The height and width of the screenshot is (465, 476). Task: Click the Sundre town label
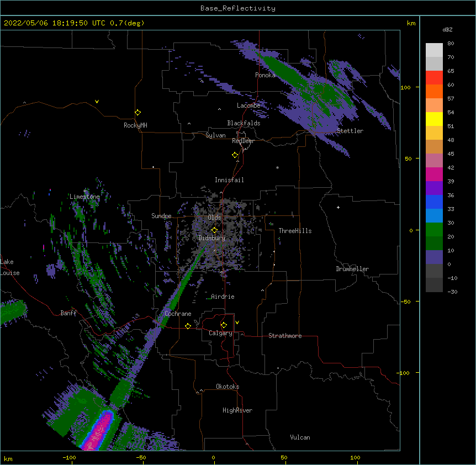tap(161, 216)
